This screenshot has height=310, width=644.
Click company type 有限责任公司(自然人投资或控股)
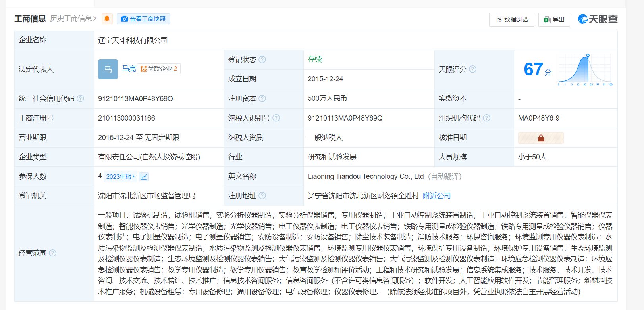coord(149,157)
